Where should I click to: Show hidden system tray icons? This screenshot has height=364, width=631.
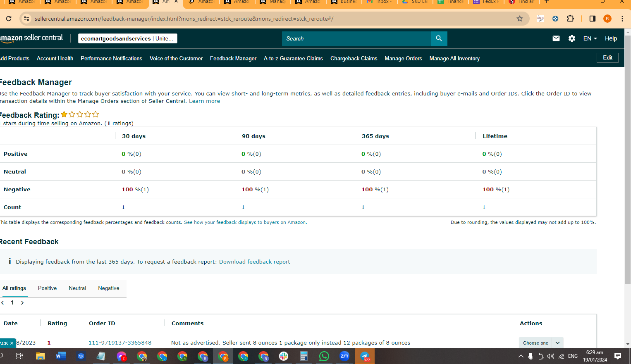521,356
